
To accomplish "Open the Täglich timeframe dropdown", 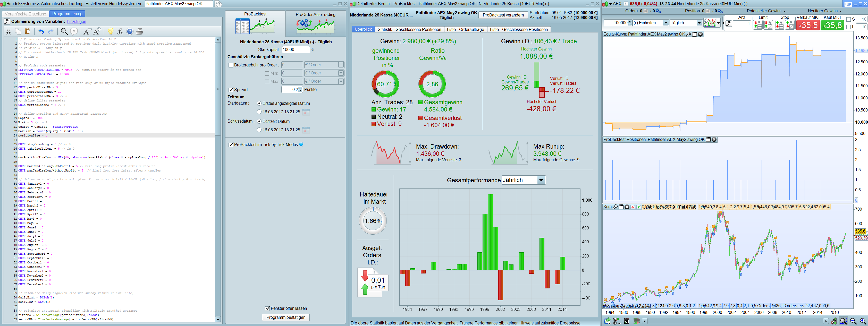I will coord(699,23).
